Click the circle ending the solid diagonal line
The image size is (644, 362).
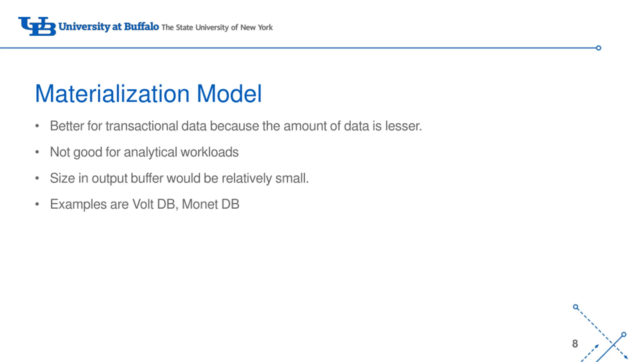pos(624,335)
